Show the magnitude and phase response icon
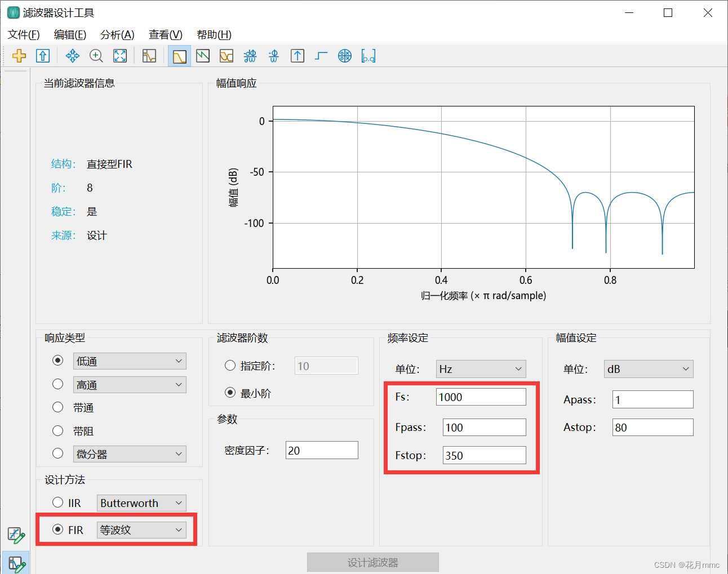 click(227, 56)
